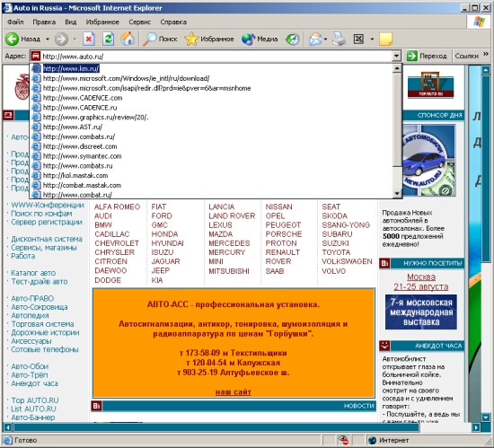This screenshot has width=494, height=448.
Task: Go to the Home page icon
Action: [128, 39]
